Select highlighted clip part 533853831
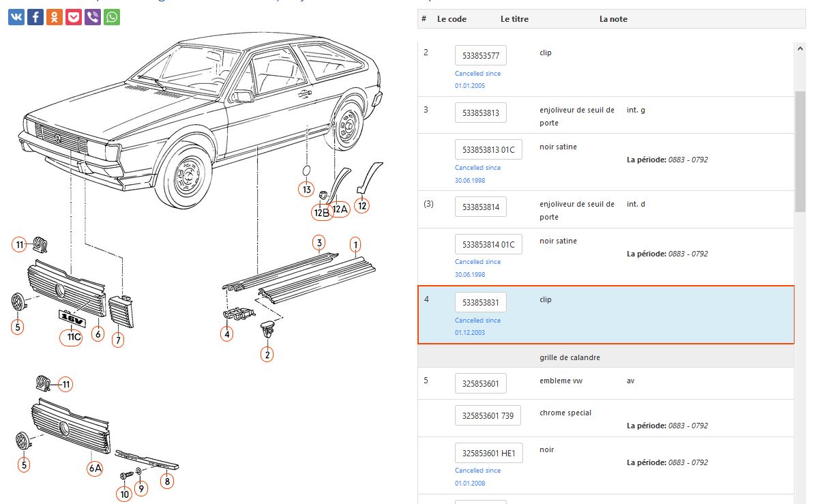 pos(480,303)
